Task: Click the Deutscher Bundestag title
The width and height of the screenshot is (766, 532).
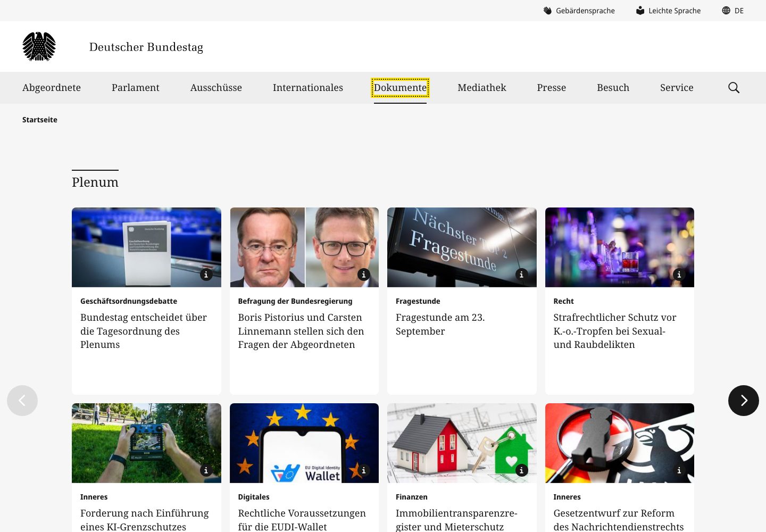Action: point(146,47)
